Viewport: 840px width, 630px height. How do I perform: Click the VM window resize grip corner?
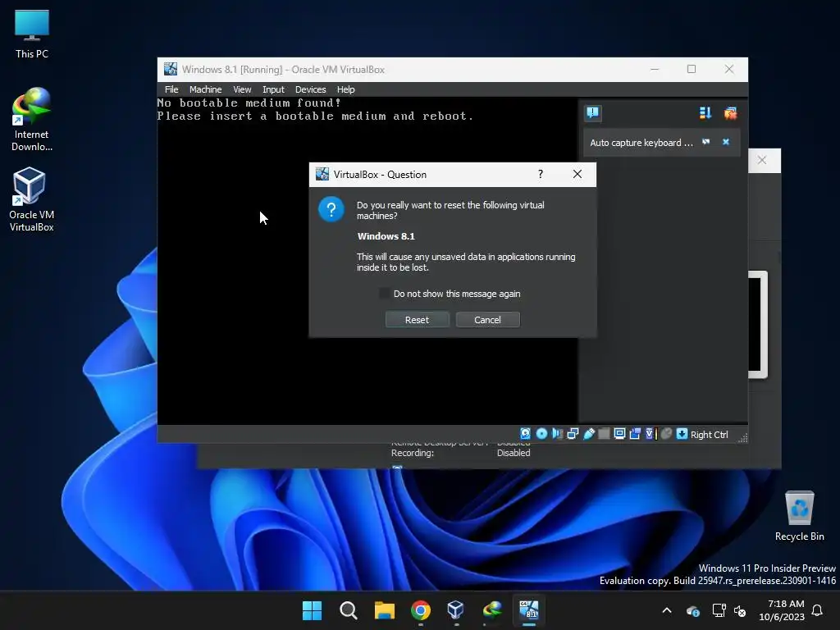pos(742,438)
